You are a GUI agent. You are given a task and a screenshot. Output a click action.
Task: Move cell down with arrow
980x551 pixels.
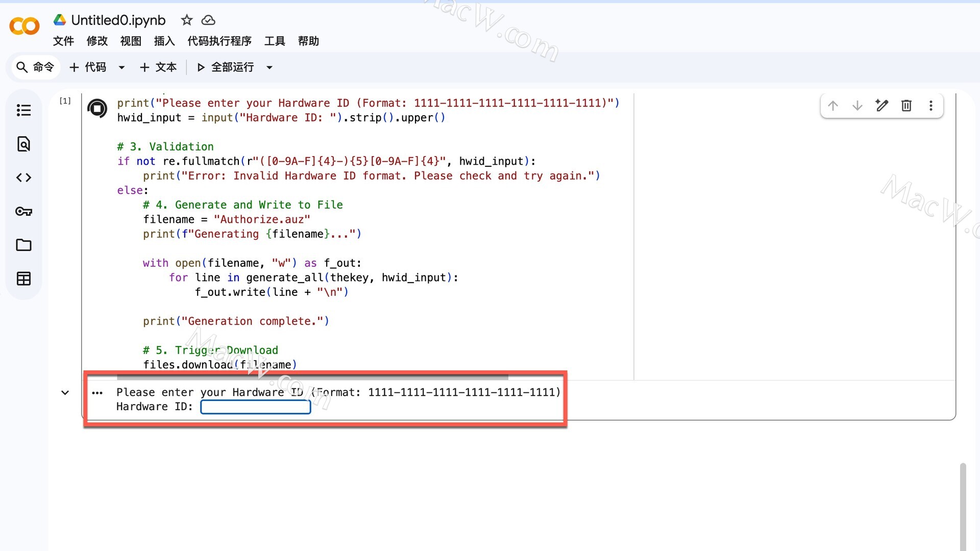click(857, 106)
